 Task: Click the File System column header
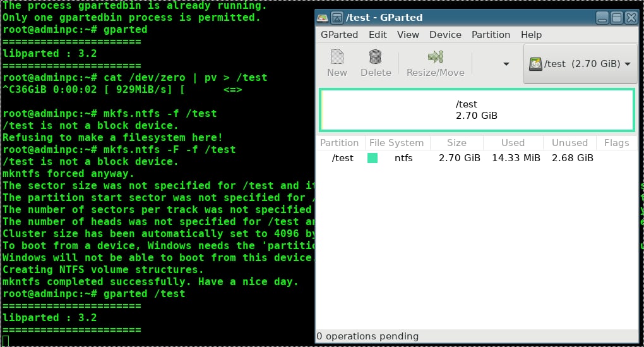click(397, 143)
